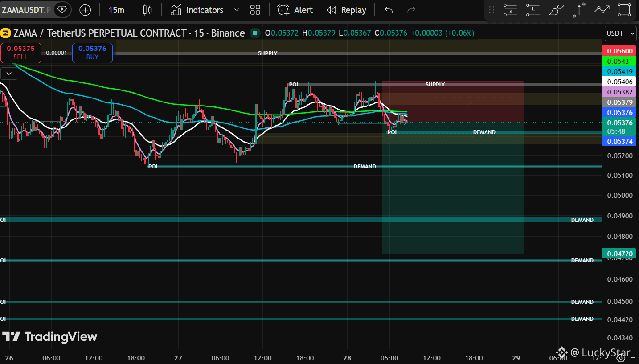Click date 28 on the time axis
Screen dimensions: 639x364
click(348, 358)
